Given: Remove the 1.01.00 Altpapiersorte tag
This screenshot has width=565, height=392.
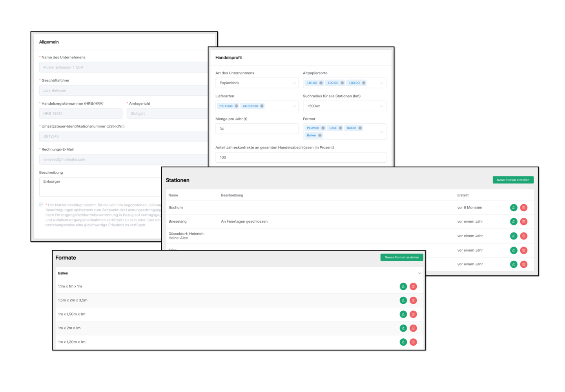Looking at the screenshot, I should (x=321, y=83).
